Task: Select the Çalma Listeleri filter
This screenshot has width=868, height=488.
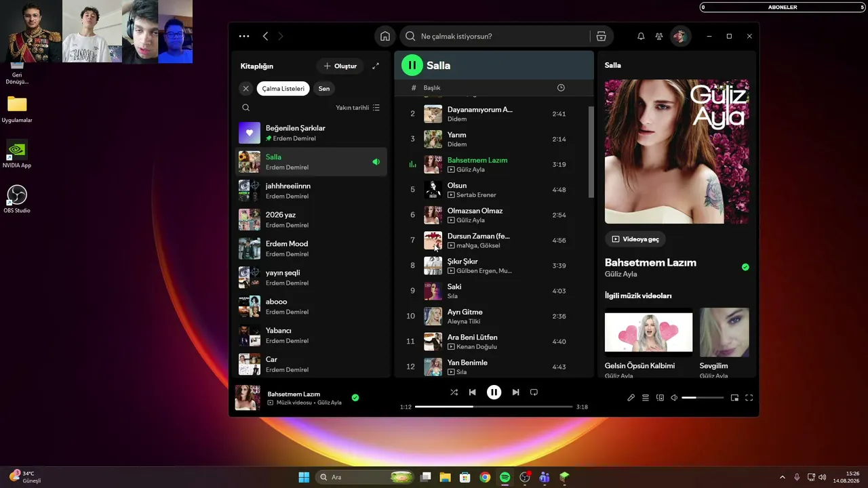Action: point(283,88)
